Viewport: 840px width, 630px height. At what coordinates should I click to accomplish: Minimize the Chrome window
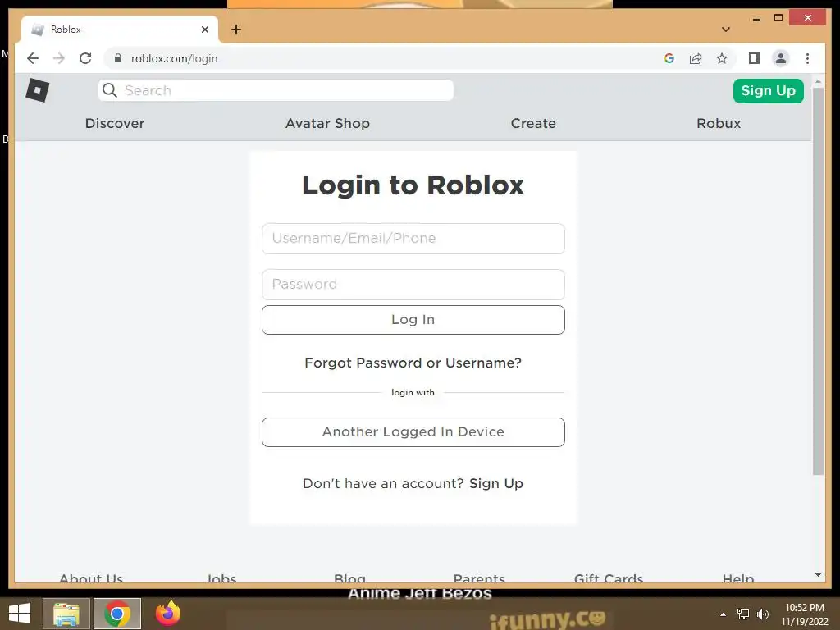(x=756, y=18)
